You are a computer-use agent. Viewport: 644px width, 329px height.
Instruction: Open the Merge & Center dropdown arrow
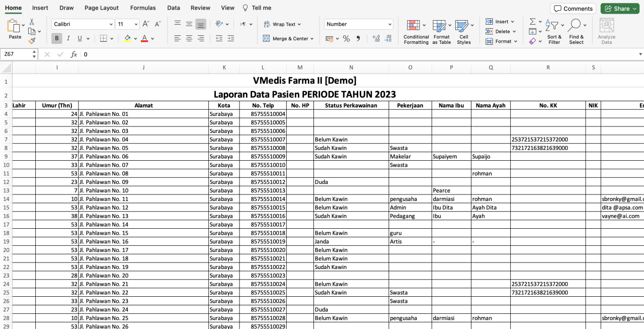tap(312, 39)
